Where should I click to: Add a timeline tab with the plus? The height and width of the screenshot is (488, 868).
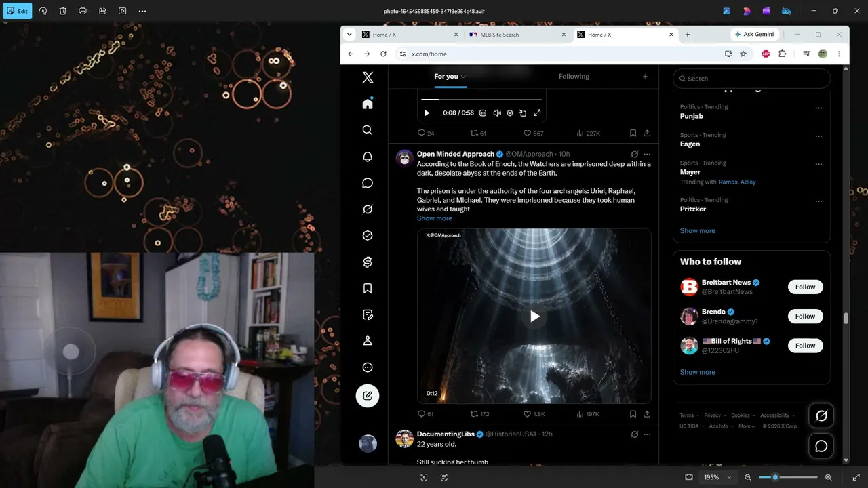[x=645, y=77]
